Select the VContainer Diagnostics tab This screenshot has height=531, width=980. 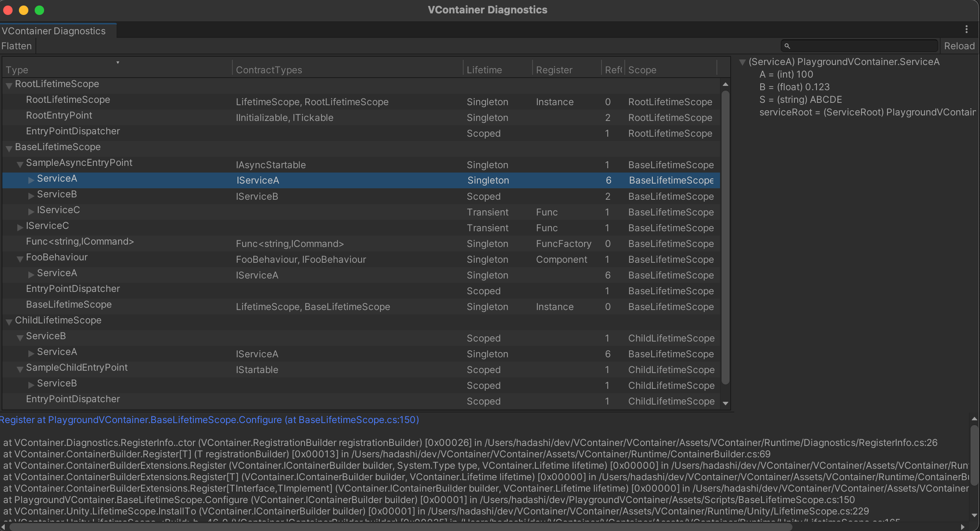click(x=54, y=31)
